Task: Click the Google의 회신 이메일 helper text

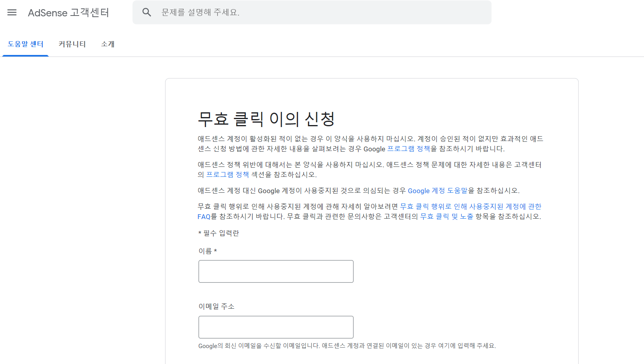Action: pyautogui.click(x=347, y=346)
